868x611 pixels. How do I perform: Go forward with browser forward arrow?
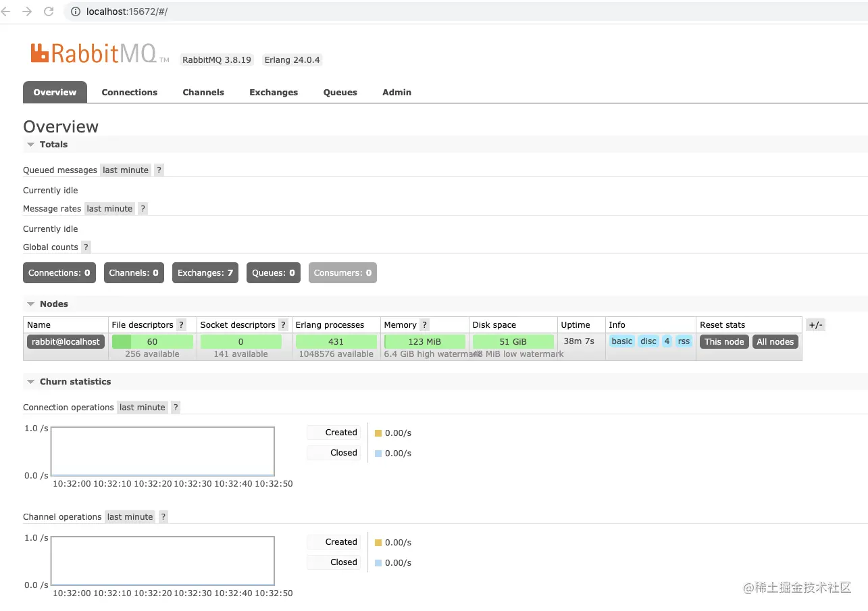[27, 11]
